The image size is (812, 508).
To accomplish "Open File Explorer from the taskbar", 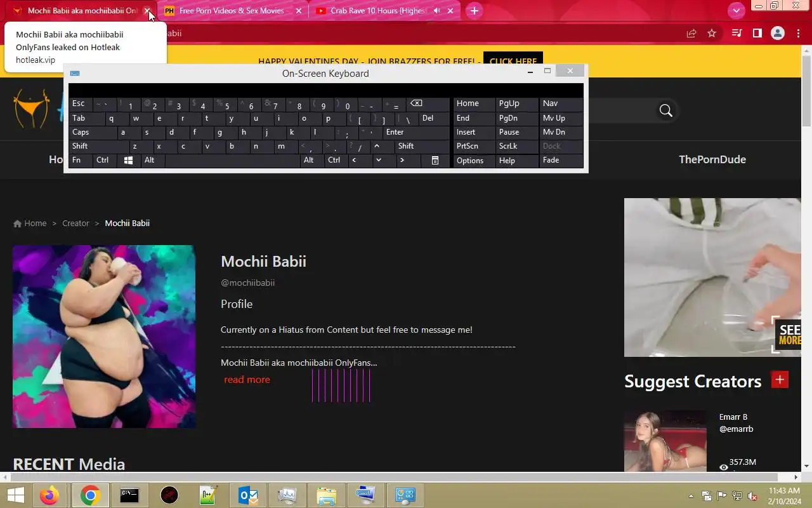I will pyautogui.click(x=326, y=495).
